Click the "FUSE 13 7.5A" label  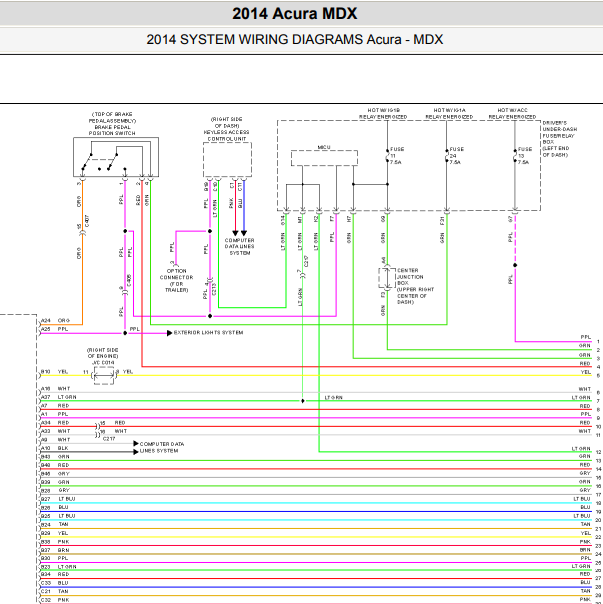525,156
